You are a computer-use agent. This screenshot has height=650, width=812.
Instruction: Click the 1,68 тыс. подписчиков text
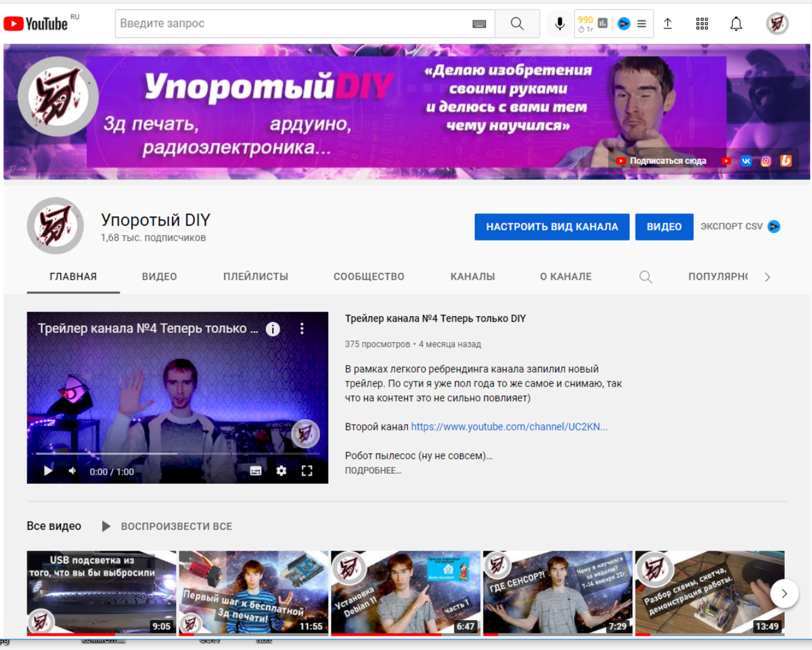(x=153, y=238)
